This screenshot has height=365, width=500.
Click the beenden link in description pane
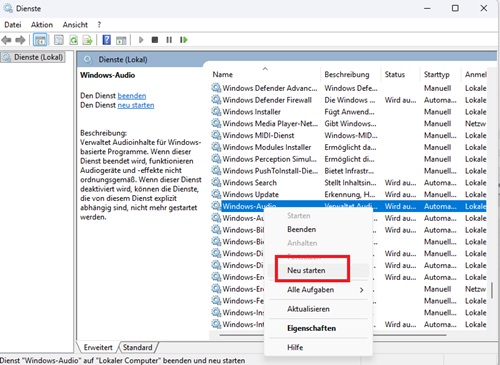tap(132, 96)
